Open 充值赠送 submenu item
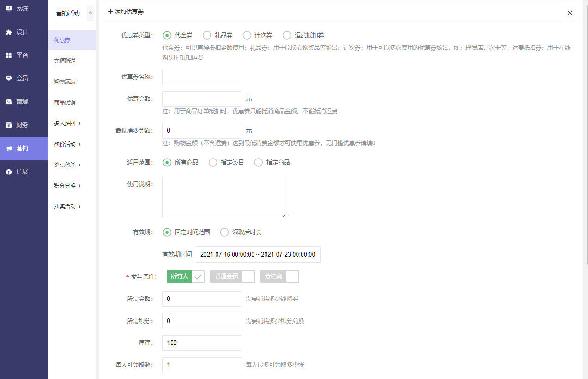 coord(72,61)
